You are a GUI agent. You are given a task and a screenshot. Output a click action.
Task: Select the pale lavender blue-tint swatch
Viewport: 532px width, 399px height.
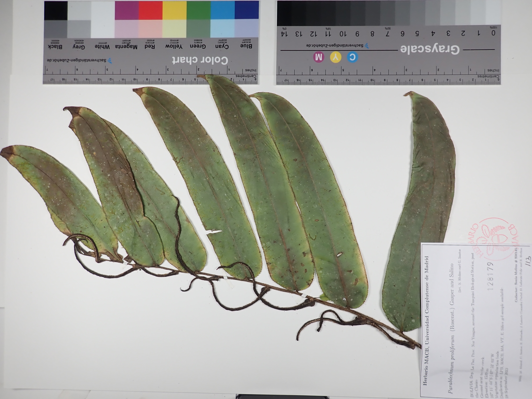pyautogui.click(x=247, y=28)
